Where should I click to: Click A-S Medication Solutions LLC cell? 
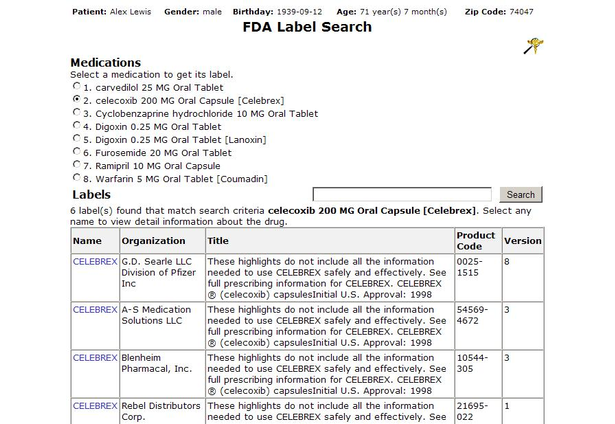coord(162,326)
